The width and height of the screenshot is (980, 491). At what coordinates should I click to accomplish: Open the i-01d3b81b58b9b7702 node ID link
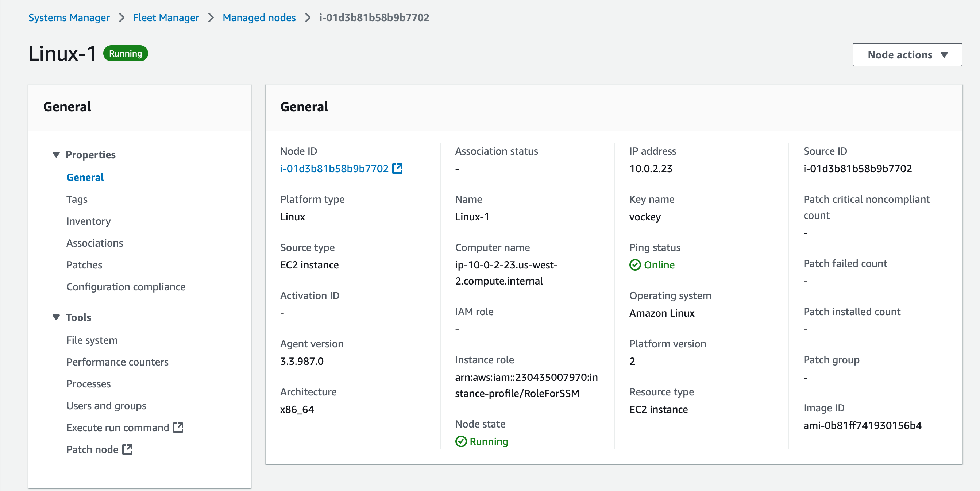pyautogui.click(x=334, y=169)
